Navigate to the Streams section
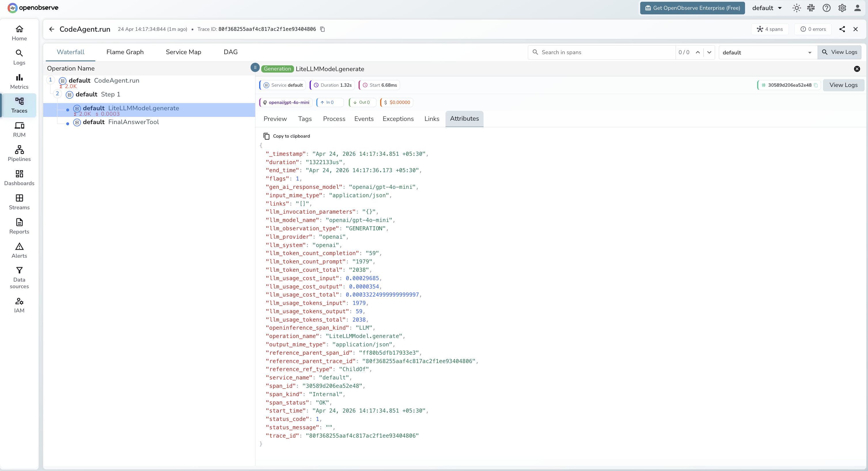The image size is (868, 471). tap(19, 202)
